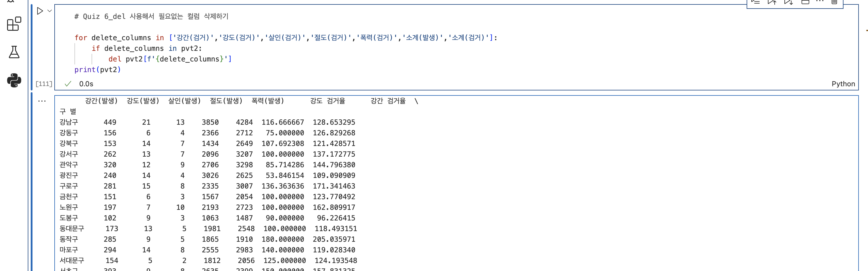Viewport: 868px width, 271px height.
Task: Click value 1567 in 금천구 row
Action: [210, 197]
